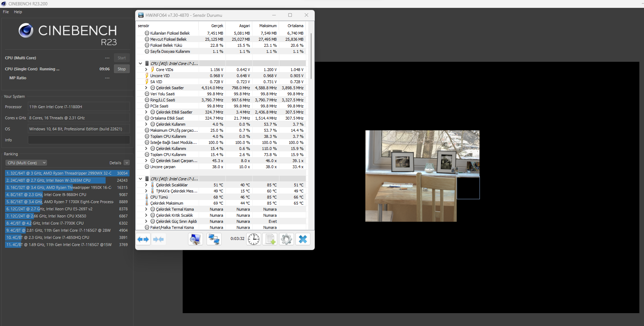Image resolution: width=644 pixels, height=326 pixels.
Task: Click the rendered room image preview
Action: 422,176
